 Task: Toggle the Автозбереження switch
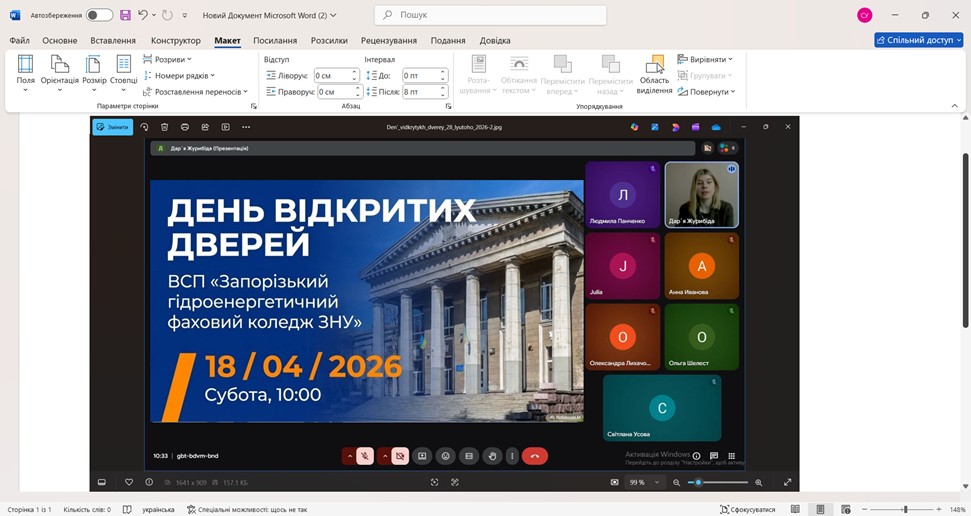point(99,15)
